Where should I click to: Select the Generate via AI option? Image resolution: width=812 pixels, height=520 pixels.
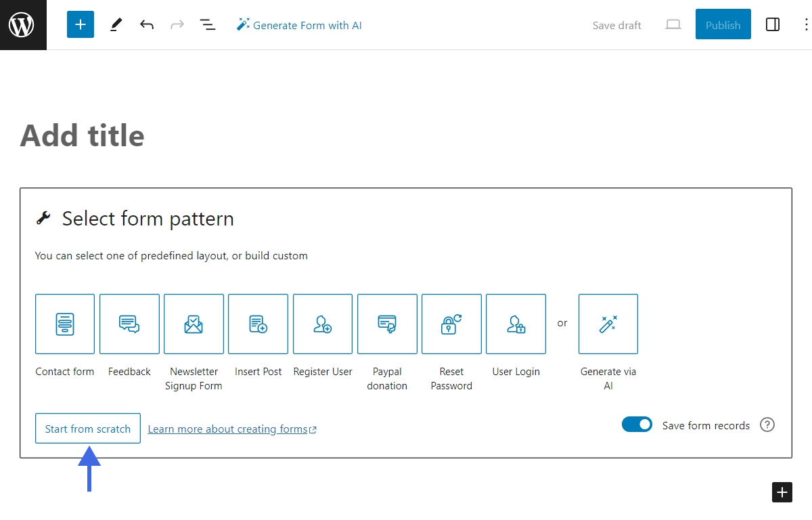608,324
